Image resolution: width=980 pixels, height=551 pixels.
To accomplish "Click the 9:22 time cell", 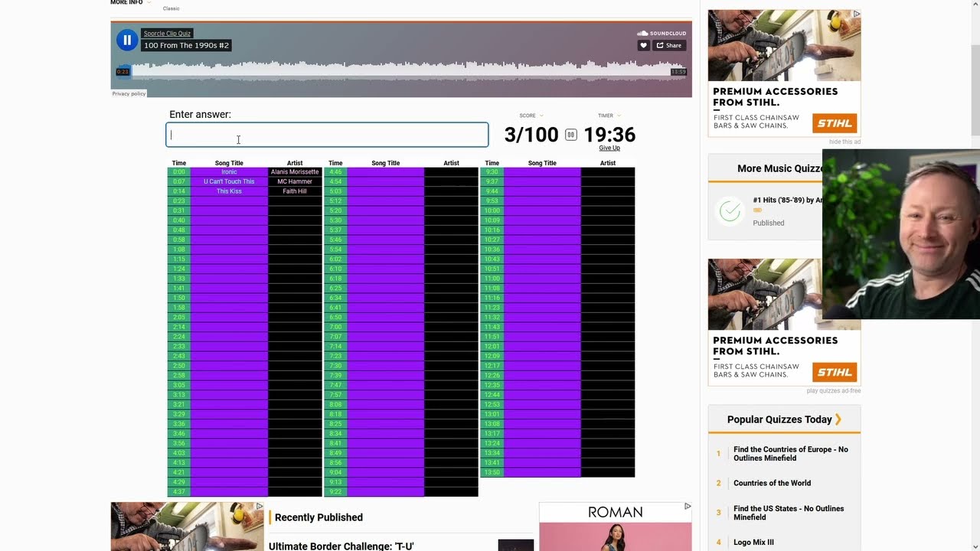I will click(x=335, y=492).
